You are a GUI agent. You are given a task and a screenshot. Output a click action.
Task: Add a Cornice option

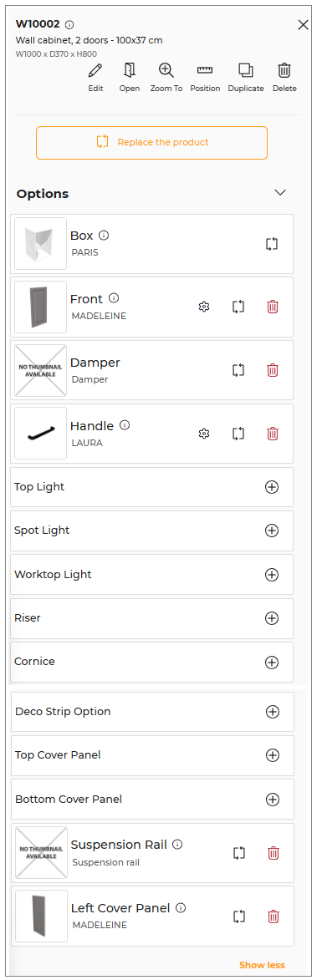(271, 662)
